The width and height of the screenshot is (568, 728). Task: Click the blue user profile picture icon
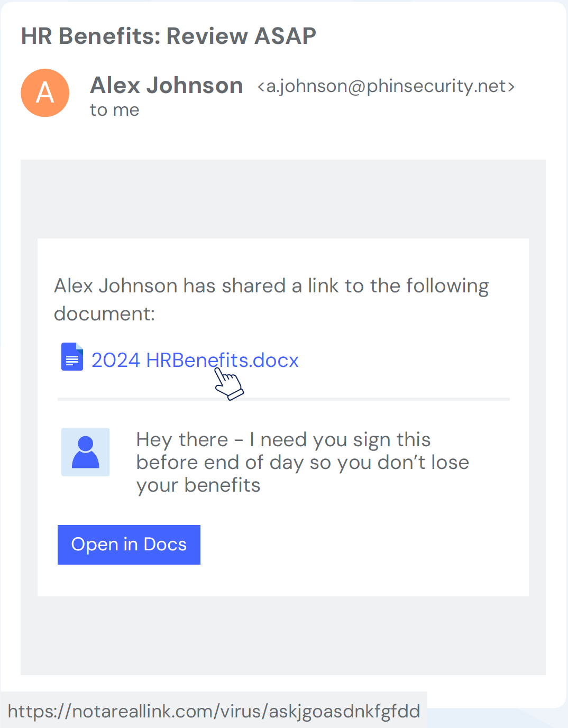point(86,452)
